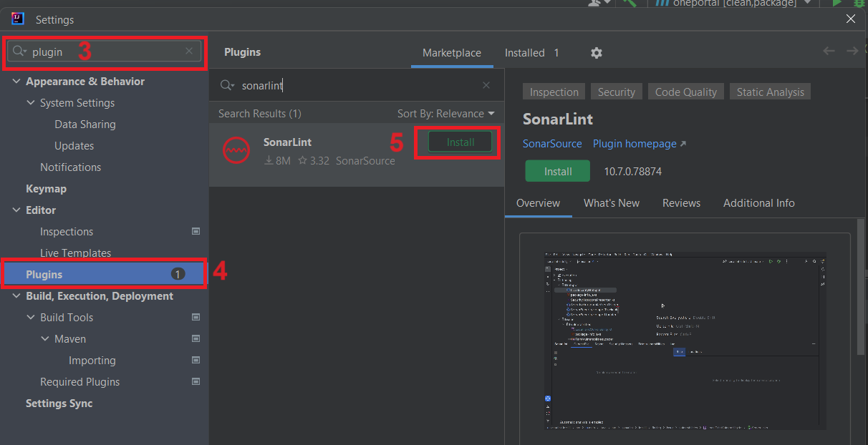Click the project-level icon on Required Plugins row
868x445 pixels.
196,382
